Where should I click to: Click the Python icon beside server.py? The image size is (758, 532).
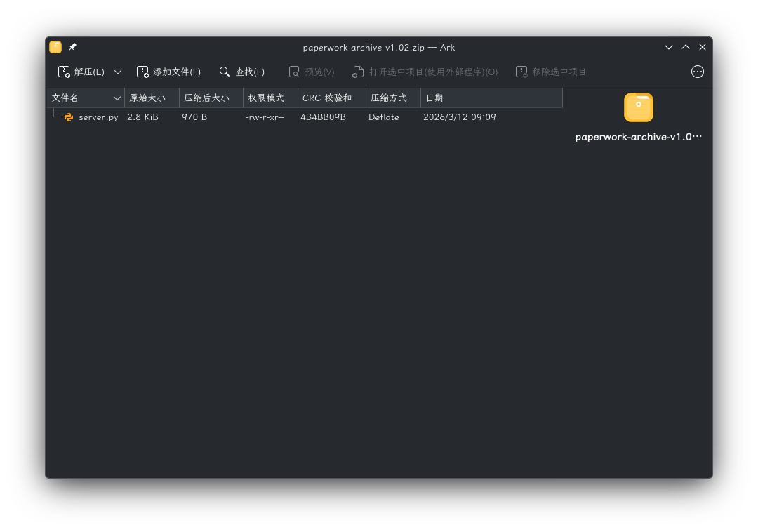coord(69,117)
